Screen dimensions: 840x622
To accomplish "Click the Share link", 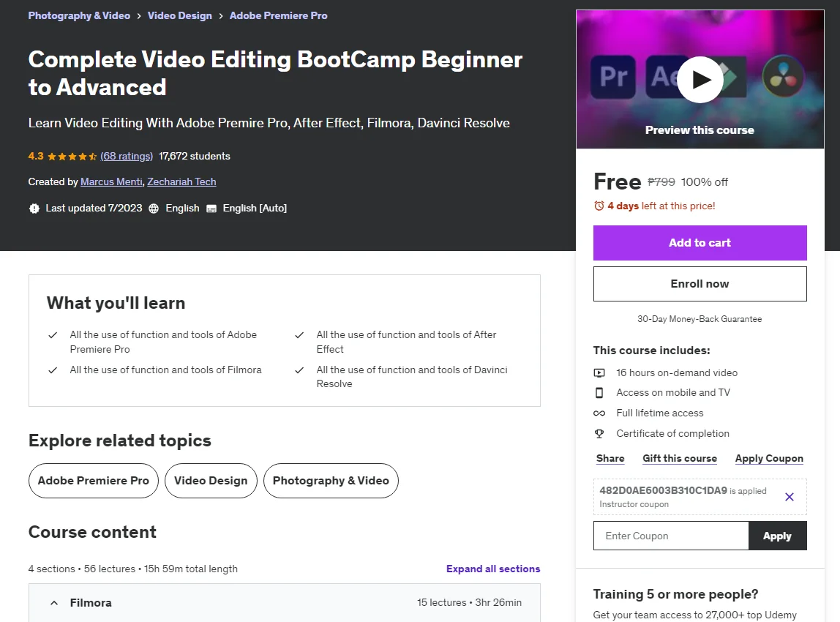I will 610,459.
